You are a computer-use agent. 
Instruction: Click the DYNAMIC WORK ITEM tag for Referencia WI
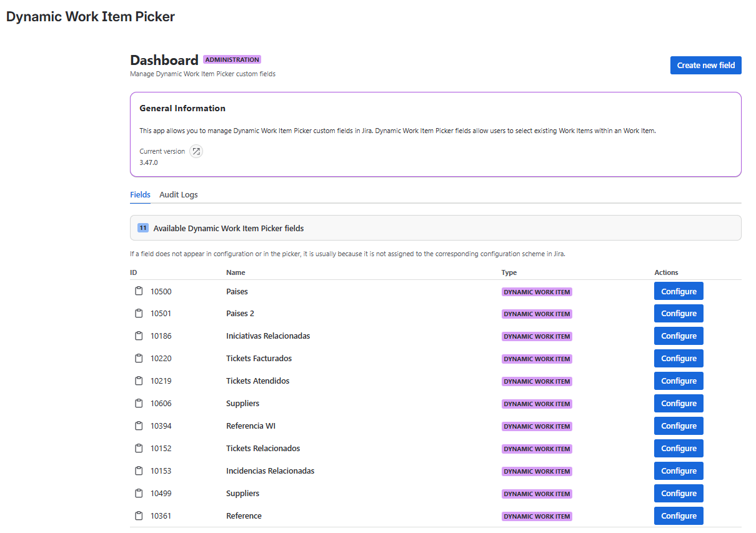tap(537, 427)
